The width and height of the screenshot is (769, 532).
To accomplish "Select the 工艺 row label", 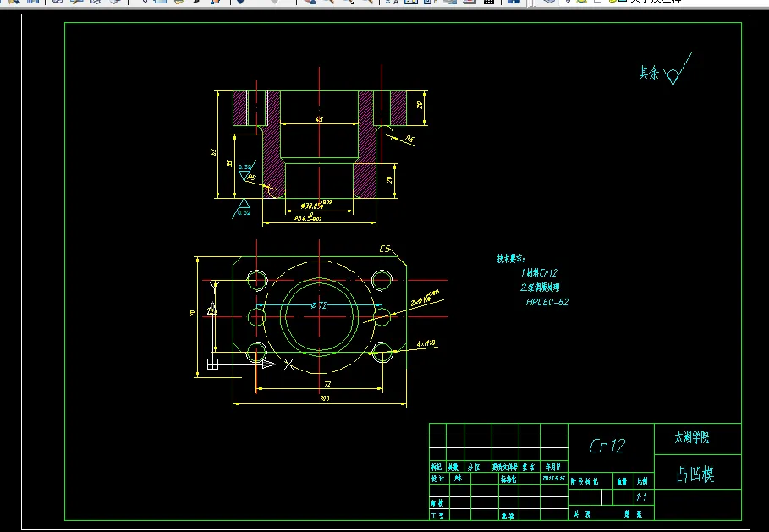I will (x=437, y=515).
